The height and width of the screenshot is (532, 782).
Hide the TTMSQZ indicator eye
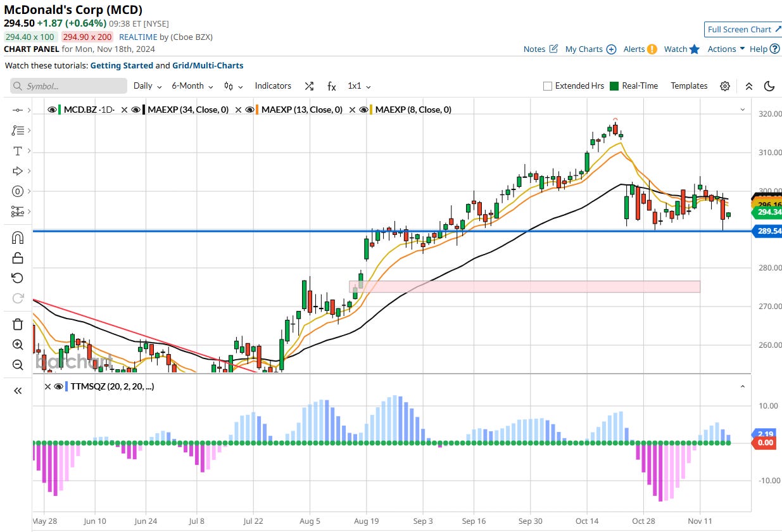click(59, 386)
